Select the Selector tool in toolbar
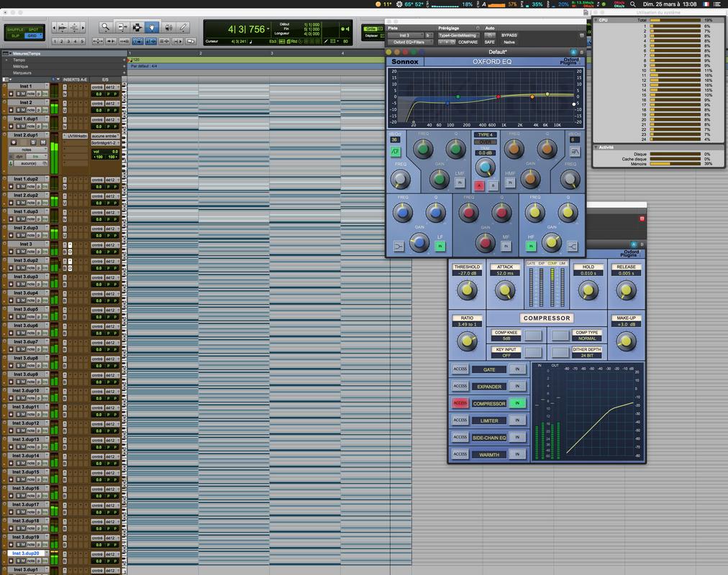The height and width of the screenshot is (575, 728). click(x=137, y=27)
